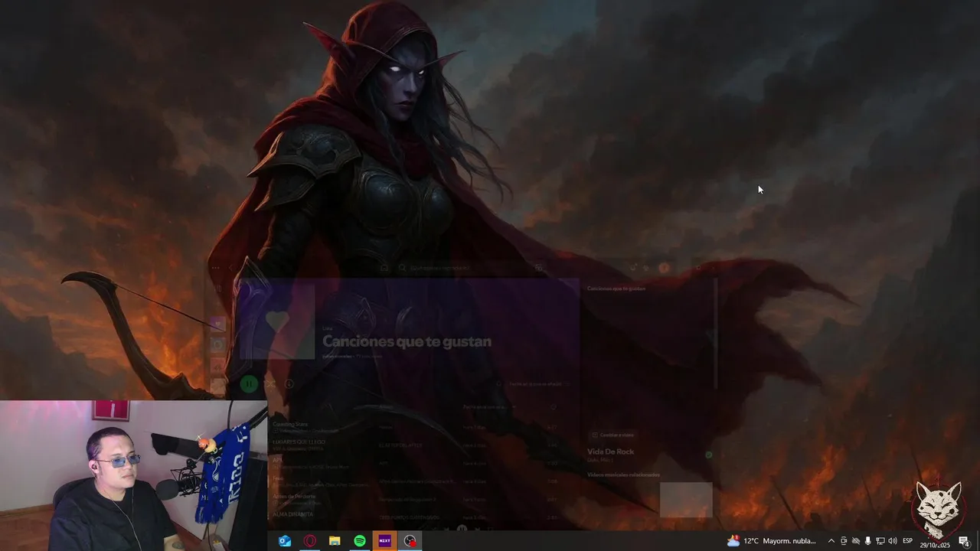The image size is (980, 551).
Task: Open the weather widget showing 12°C
Action: coord(772,541)
